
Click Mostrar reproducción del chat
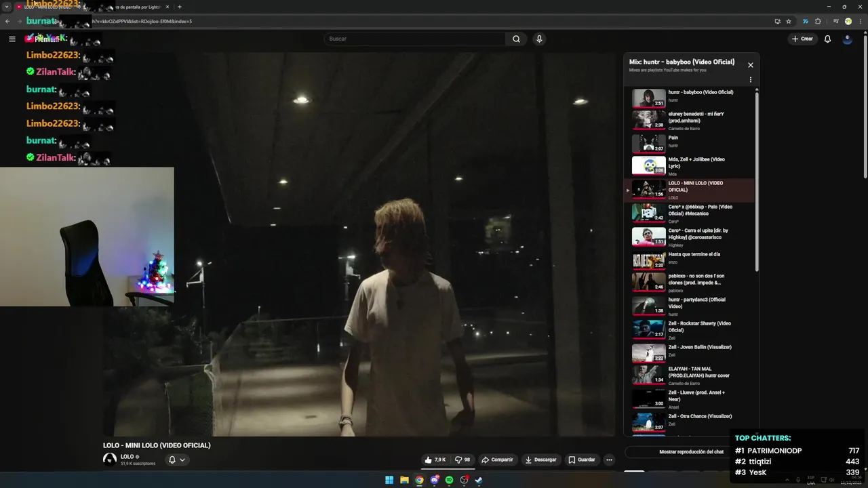pyautogui.click(x=691, y=451)
